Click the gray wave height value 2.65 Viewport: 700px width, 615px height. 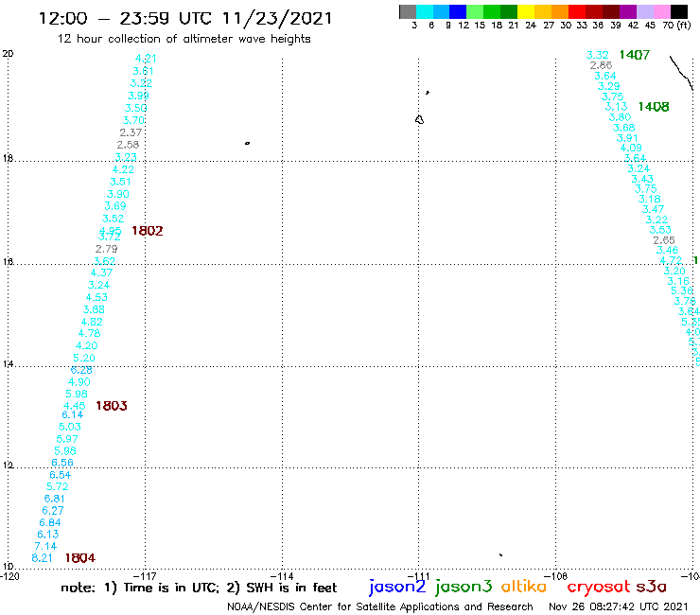(x=664, y=240)
